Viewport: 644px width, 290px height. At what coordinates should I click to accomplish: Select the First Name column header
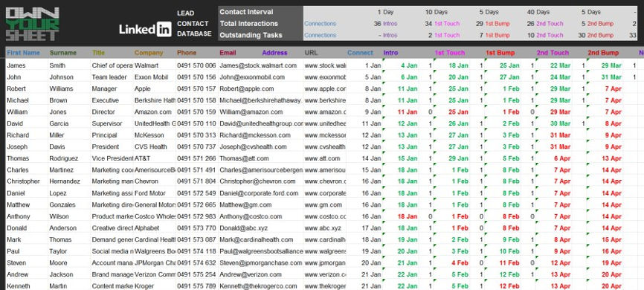23,53
